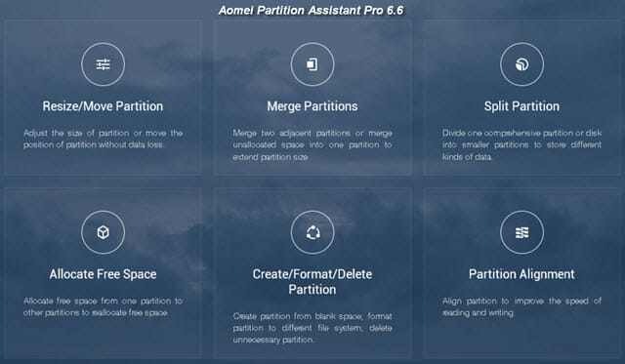The image size is (625, 364).
Task: Click the Split Partition pie icon
Action: coord(521,64)
